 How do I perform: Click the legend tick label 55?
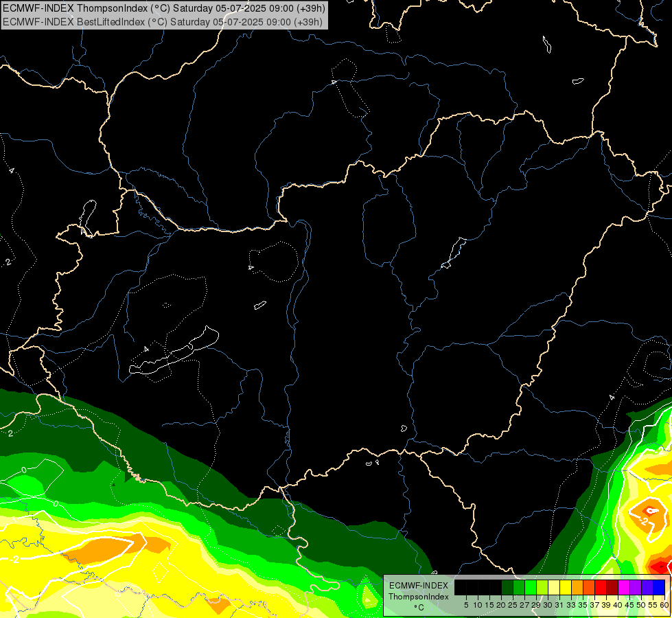pyautogui.click(x=653, y=605)
